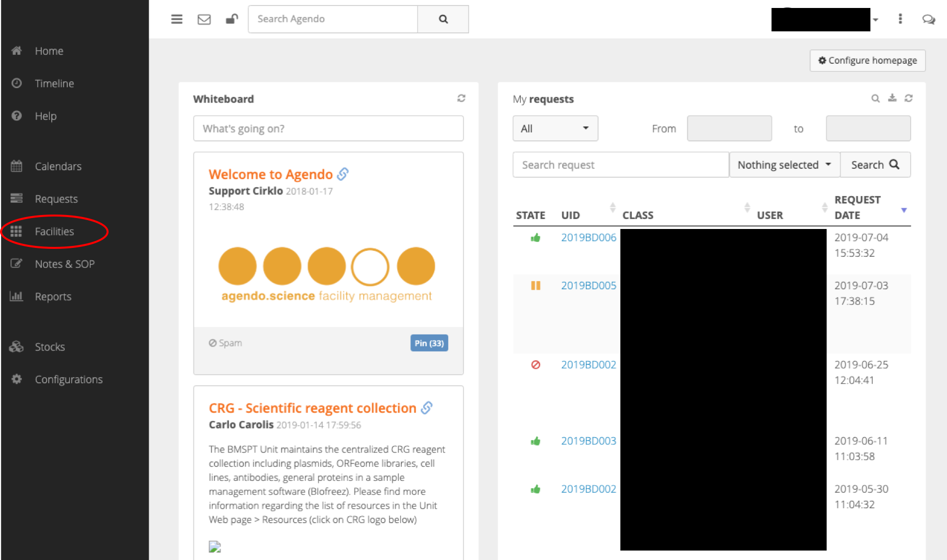Click the pause state icon for 2019BD005
The width and height of the screenshot is (947, 560).
coord(536,286)
